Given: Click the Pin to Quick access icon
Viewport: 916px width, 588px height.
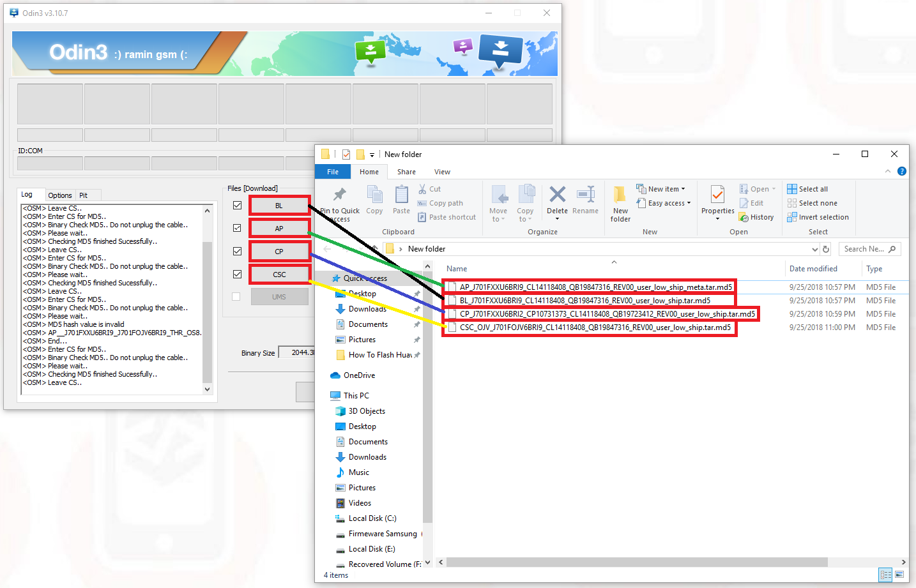Looking at the screenshot, I should (340, 193).
